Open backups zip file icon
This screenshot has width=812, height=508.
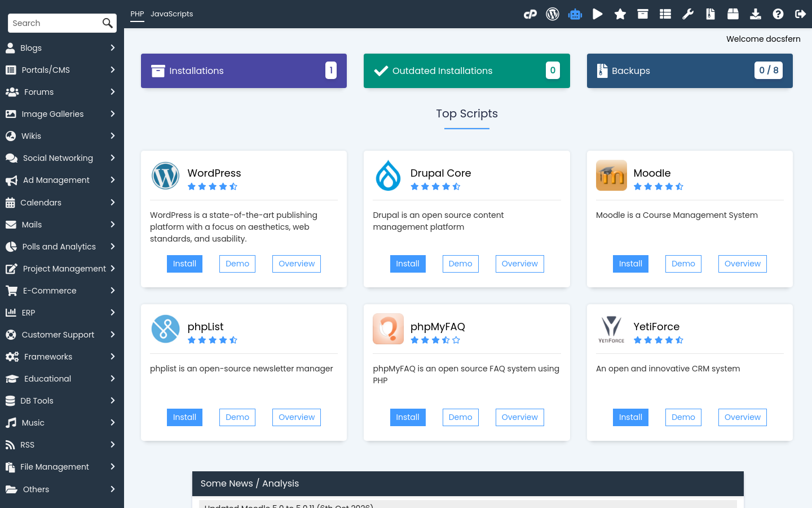(x=710, y=14)
